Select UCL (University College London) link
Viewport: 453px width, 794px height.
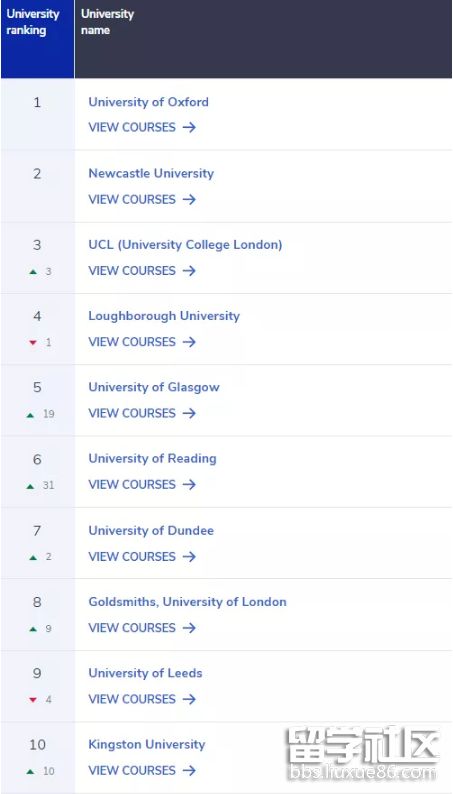[185, 245]
